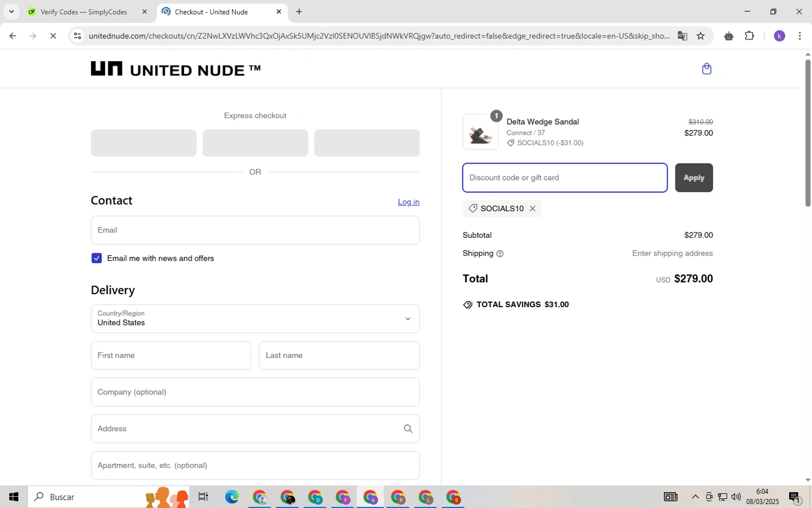Click the translate page icon

[x=682, y=36]
